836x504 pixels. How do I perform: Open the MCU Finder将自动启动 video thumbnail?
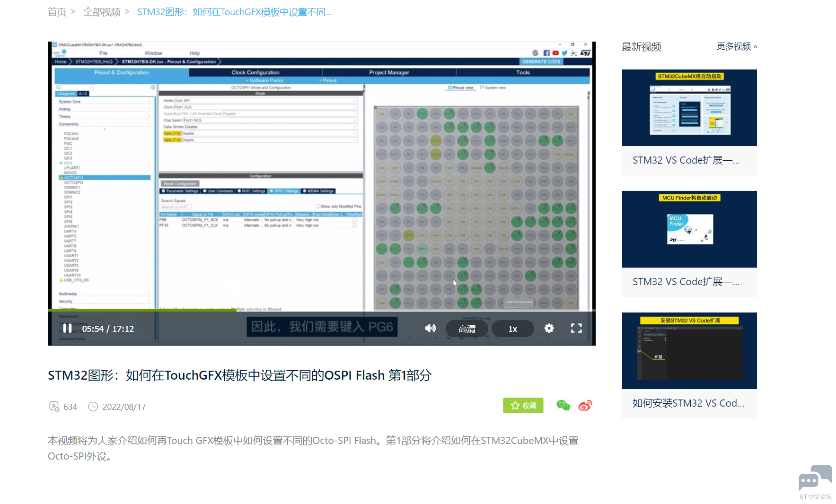coord(689,229)
